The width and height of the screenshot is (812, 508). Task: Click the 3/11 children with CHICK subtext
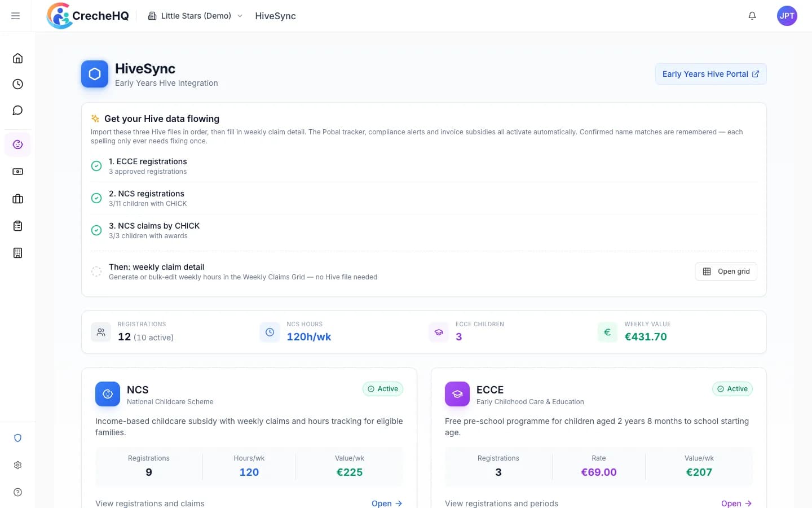[x=148, y=204]
